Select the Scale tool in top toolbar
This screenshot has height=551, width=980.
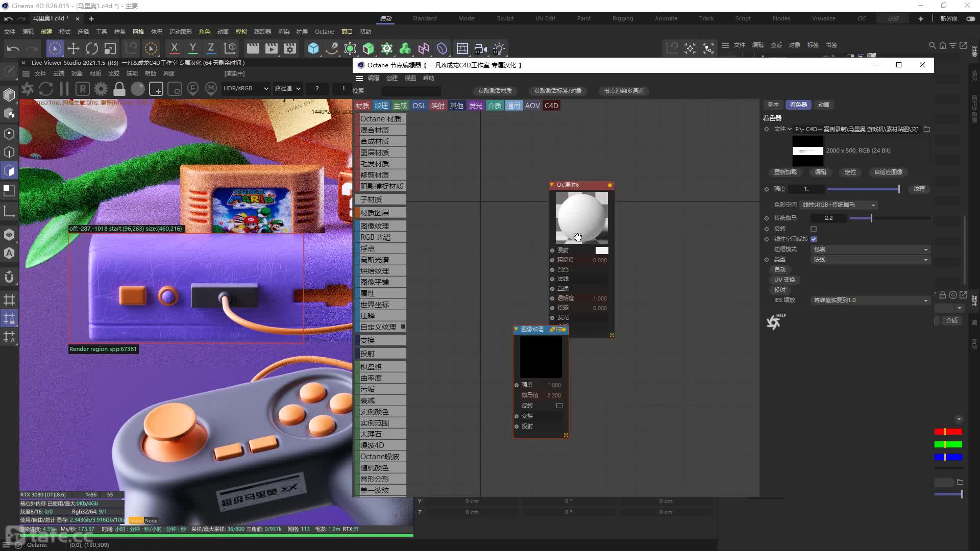coord(110,48)
